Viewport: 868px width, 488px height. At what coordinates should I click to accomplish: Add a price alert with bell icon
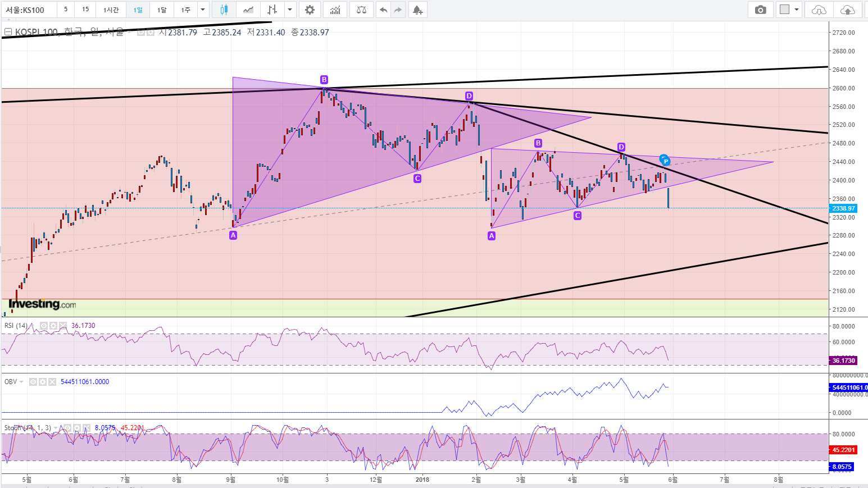pyautogui.click(x=417, y=10)
